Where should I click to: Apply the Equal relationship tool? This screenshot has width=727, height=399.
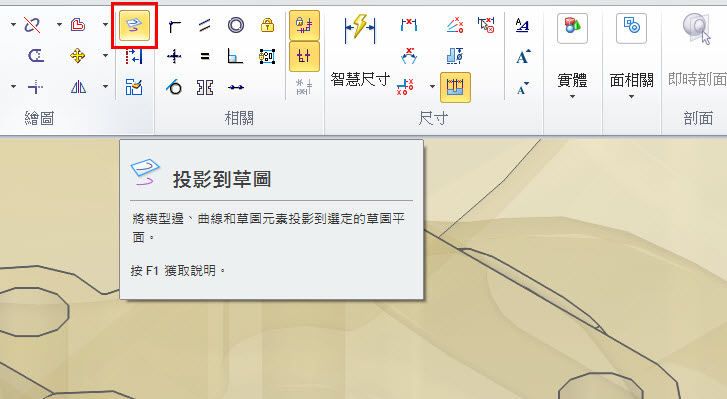point(204,57)
